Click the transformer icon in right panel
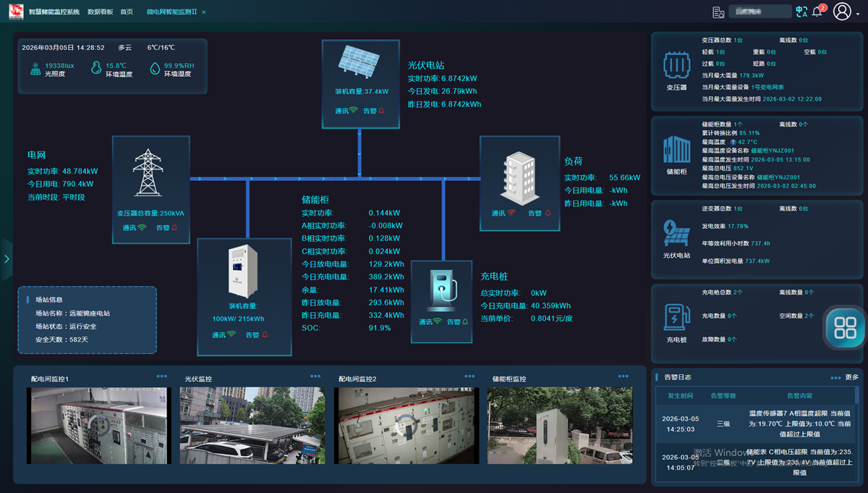 point(676,67)
